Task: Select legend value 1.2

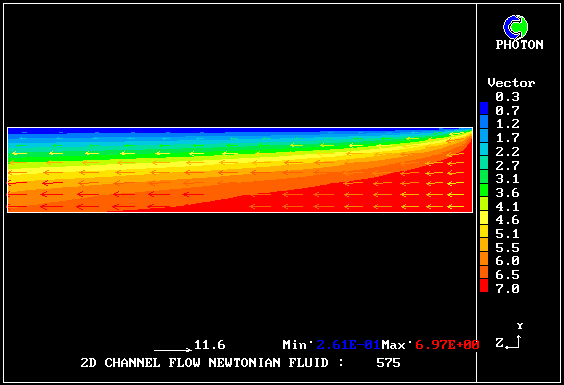Action: click(507, 124)
